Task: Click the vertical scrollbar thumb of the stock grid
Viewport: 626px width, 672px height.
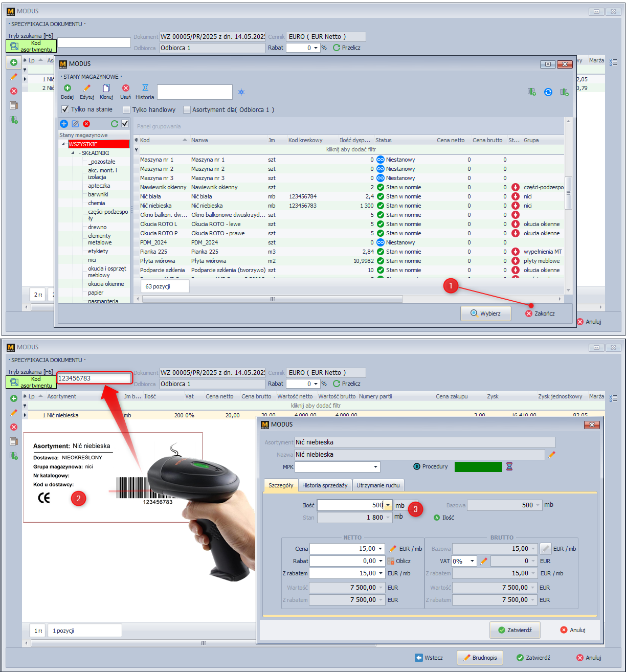Action: [x=568, y=193]
